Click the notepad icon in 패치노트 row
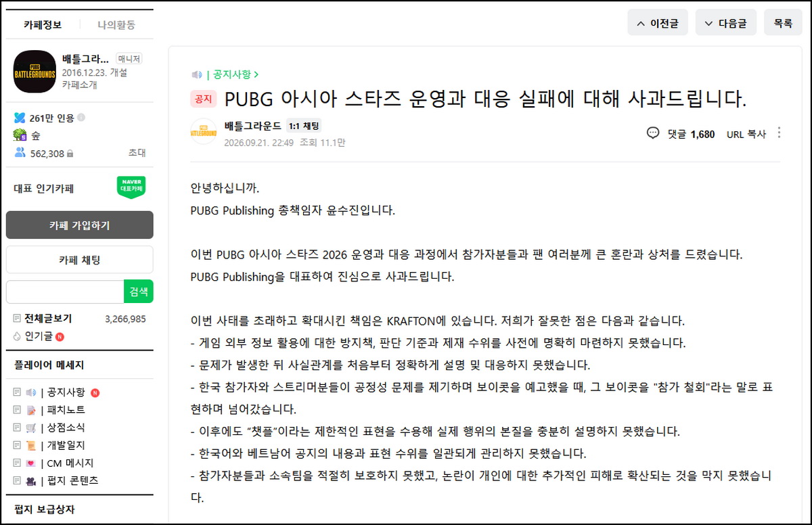 pos(31,410)
